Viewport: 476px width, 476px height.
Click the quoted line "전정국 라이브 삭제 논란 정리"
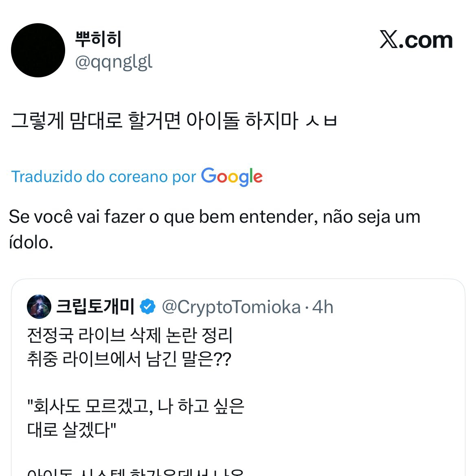129,336
